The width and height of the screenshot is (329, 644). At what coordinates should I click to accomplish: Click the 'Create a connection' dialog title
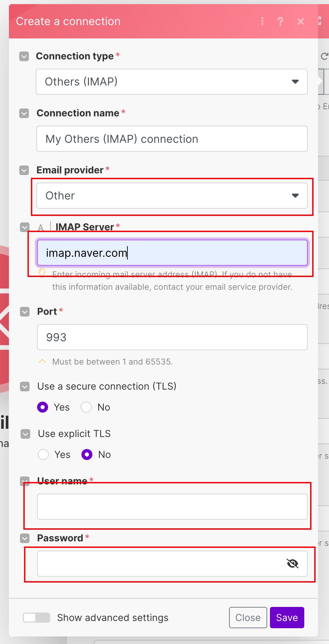point(68,21)
